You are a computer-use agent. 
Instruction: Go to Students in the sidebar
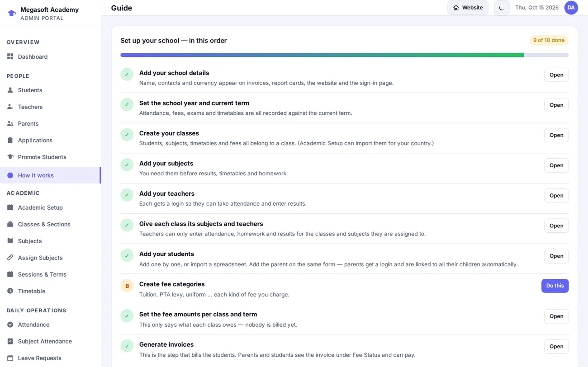[x=50, y=90]
